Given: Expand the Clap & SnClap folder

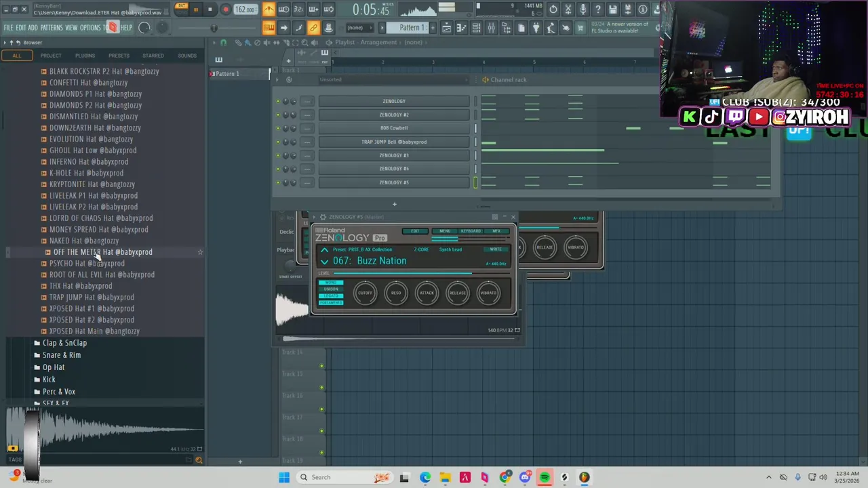Looking at the screenshot, I should point(64,343).
